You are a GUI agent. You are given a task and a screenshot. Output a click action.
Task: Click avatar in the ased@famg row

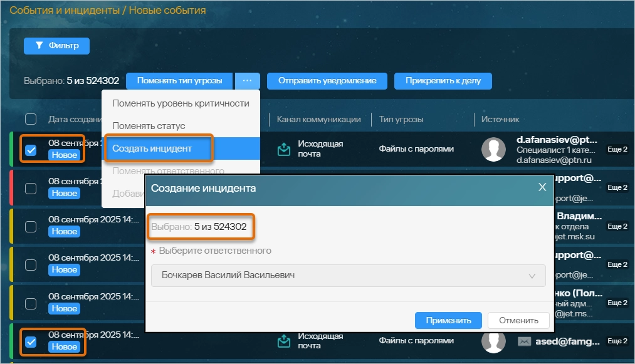pos(493,341)
